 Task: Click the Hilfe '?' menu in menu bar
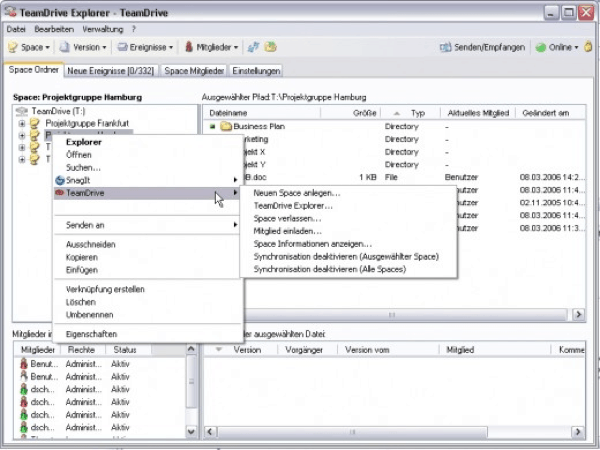point(133,30)
